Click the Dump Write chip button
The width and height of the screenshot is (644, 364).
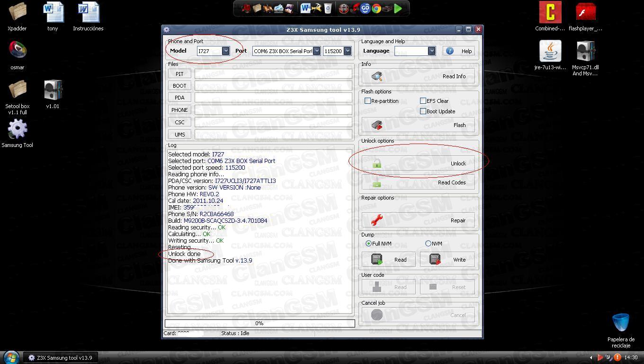click(447, 260)
